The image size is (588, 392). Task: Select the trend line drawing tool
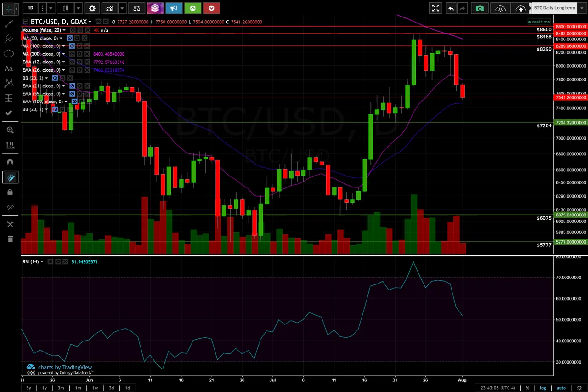coord(9,24)
